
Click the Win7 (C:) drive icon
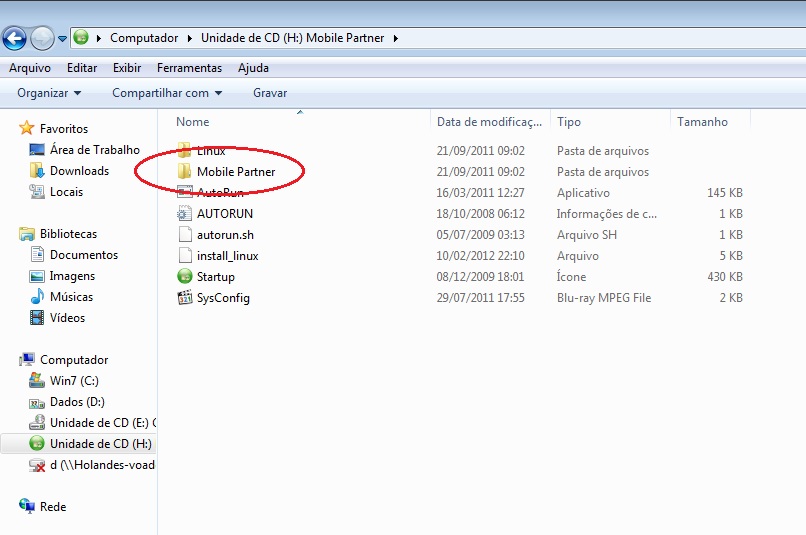tap(36, 380)
